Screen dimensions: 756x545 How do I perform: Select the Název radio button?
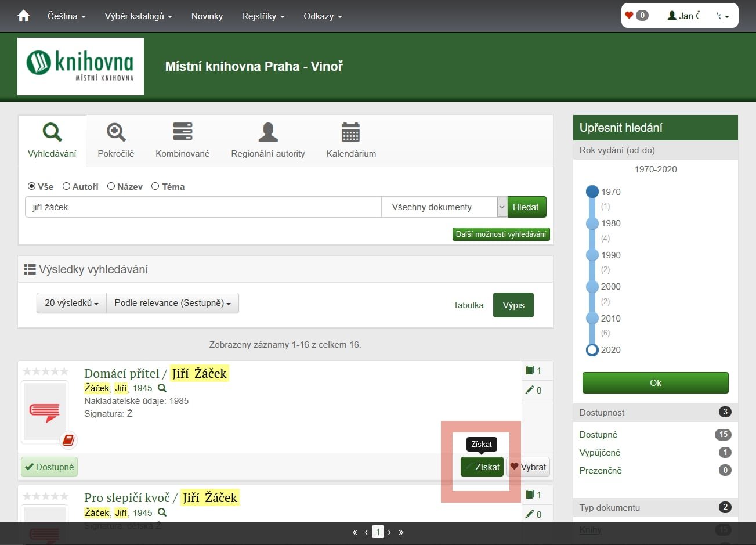[x=111, y=186]
